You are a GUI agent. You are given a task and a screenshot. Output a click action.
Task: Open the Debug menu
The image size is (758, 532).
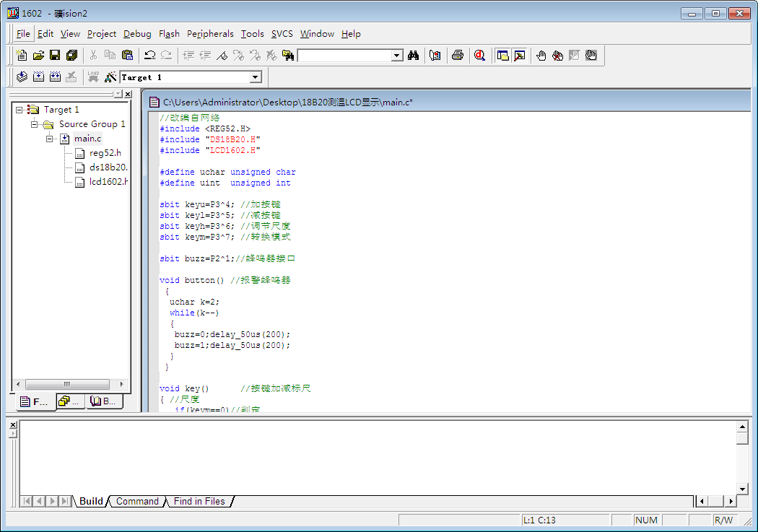pyautogui.click(x=137, y=34)
